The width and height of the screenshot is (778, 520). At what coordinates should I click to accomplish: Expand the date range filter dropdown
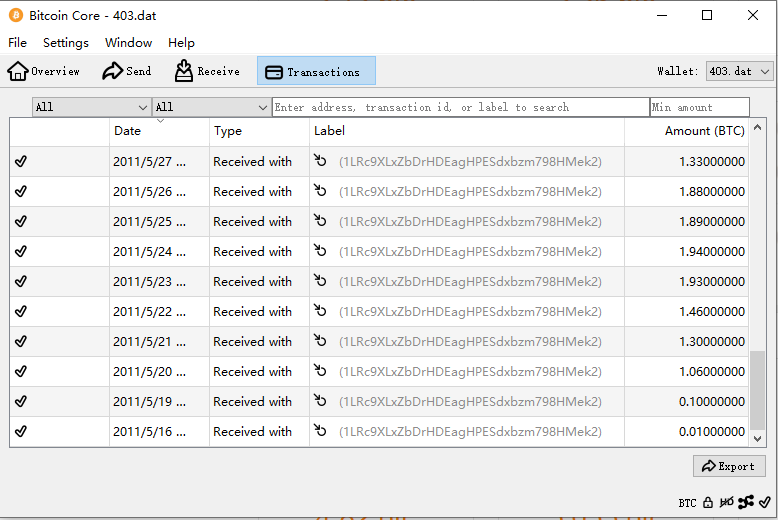click(91, 107)
